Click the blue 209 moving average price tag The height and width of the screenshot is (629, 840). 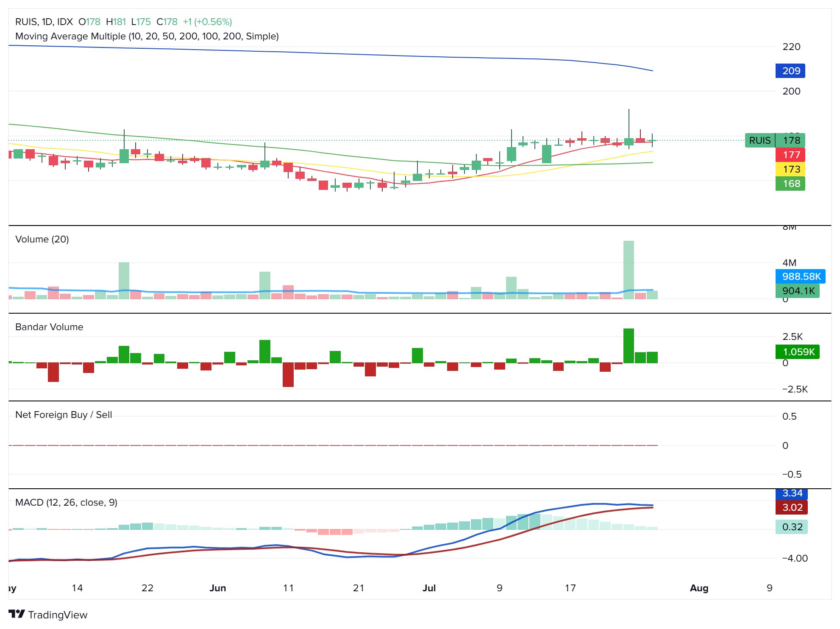790,71
